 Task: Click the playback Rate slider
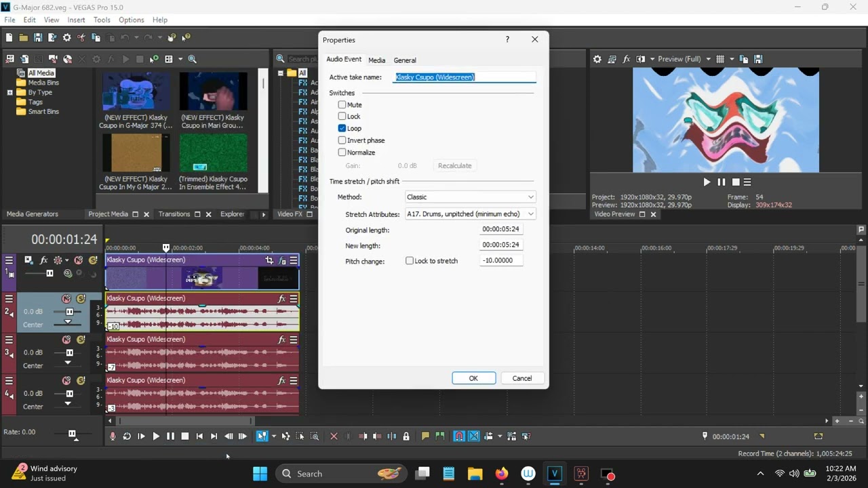click(72, 434)
